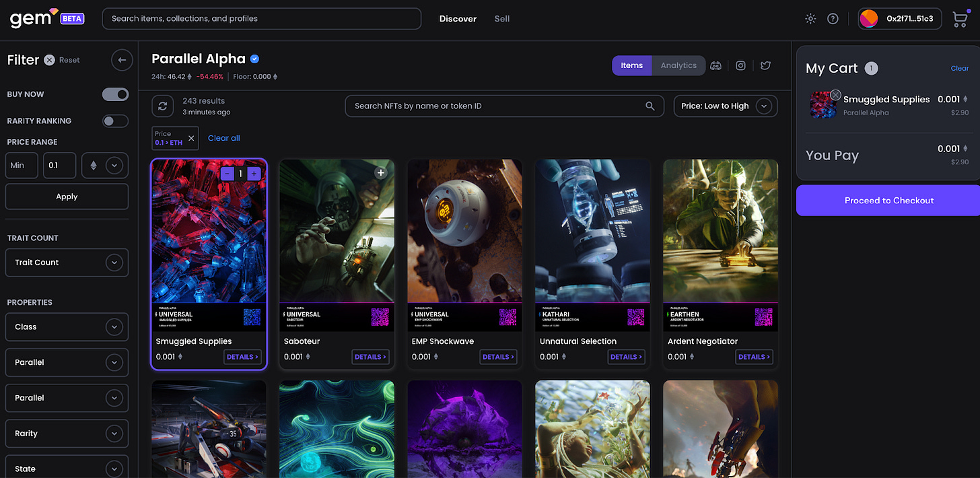
Task: Click the My Cart item count badge
Action: (871, 68)
